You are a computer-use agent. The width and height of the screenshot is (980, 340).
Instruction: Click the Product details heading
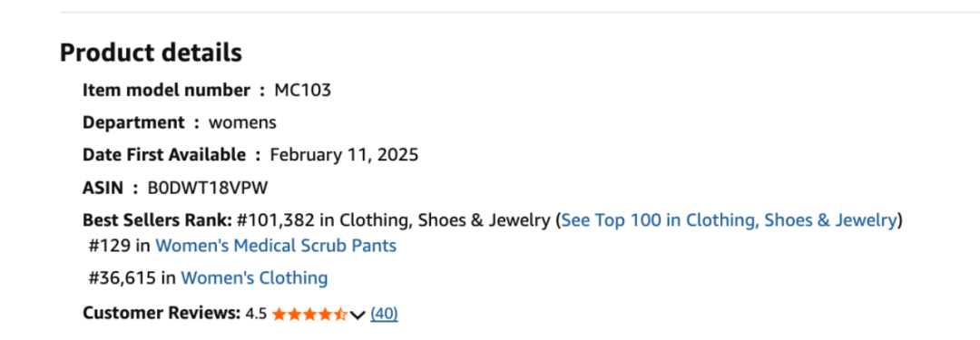coord(151,53)
